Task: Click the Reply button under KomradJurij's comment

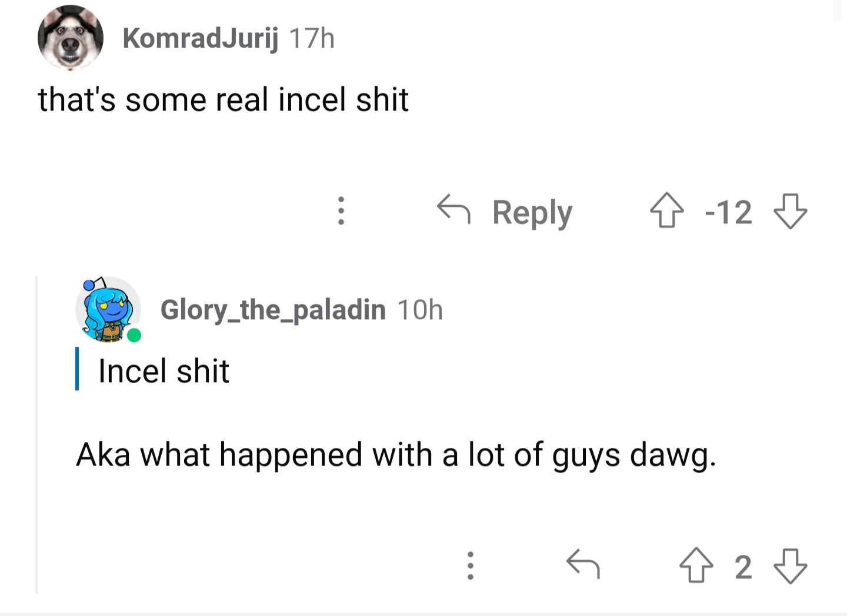Action: click(x=505, y=212)
